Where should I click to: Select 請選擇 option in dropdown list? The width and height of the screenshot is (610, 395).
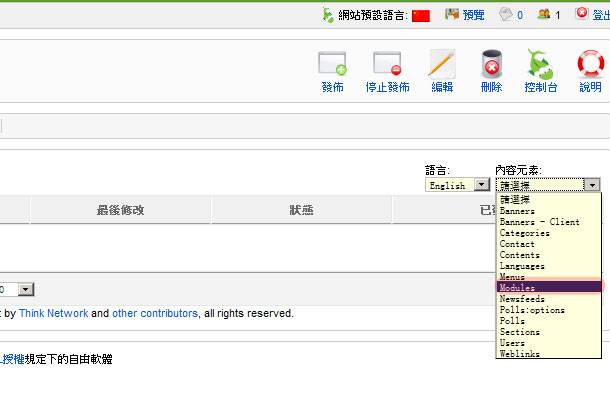tap(549, 200)
